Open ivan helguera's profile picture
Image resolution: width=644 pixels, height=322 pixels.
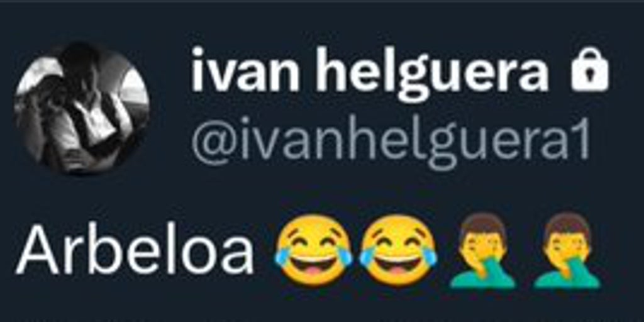coord(81,109)
